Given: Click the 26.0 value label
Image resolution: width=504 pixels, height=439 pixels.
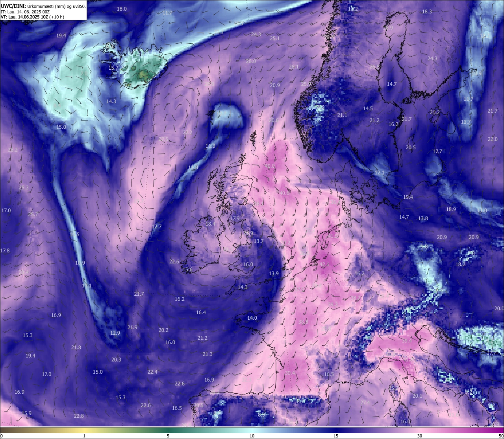Looking at the screenshot, I should pos(251,61).
